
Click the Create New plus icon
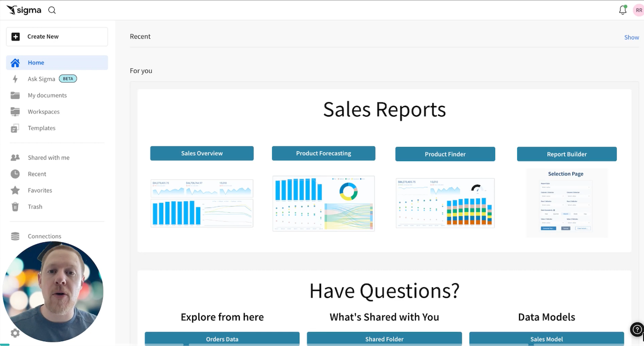16,36
